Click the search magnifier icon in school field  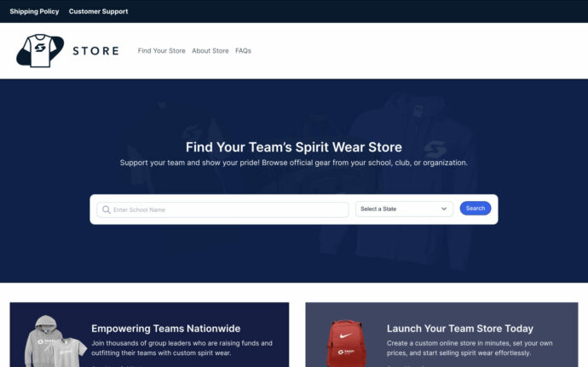coord(107,209)
